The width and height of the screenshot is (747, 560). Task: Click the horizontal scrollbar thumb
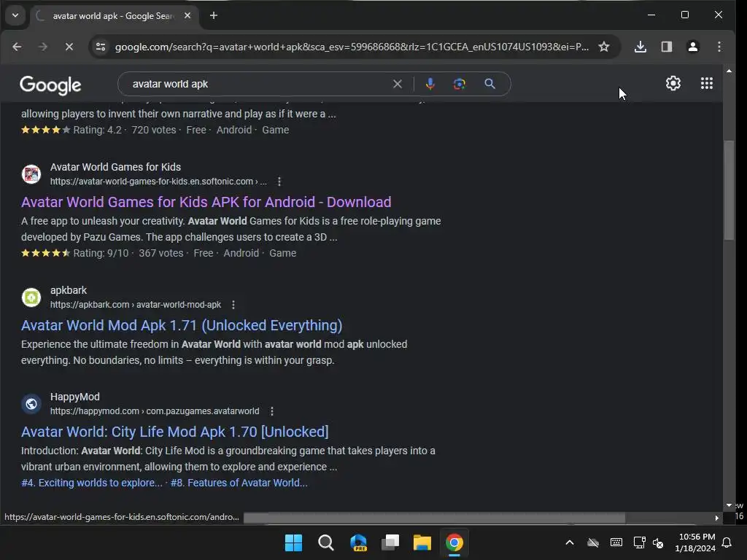click(x=434, y=518)
